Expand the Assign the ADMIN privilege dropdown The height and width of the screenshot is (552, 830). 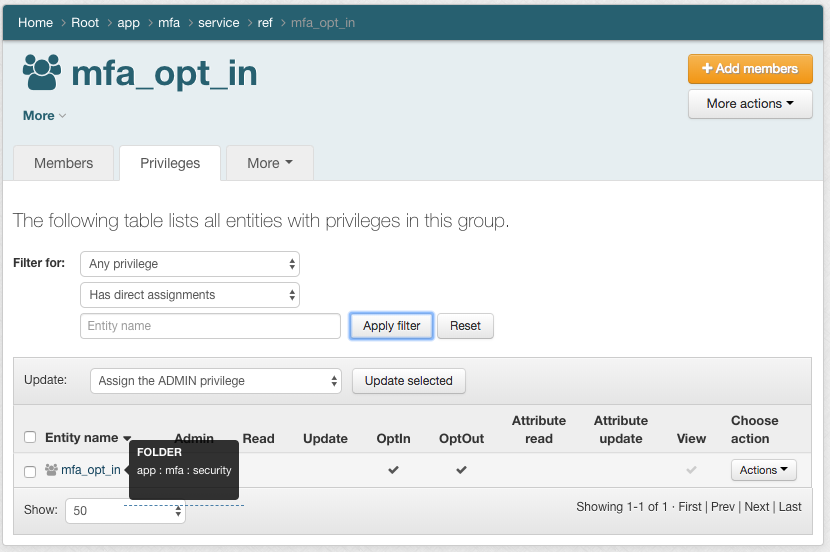pos(215,381)
